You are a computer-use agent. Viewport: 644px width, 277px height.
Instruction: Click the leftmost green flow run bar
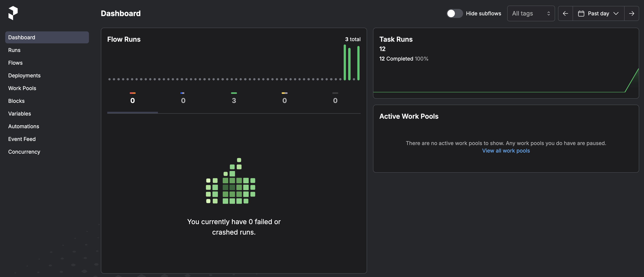(x=345, y=62)
